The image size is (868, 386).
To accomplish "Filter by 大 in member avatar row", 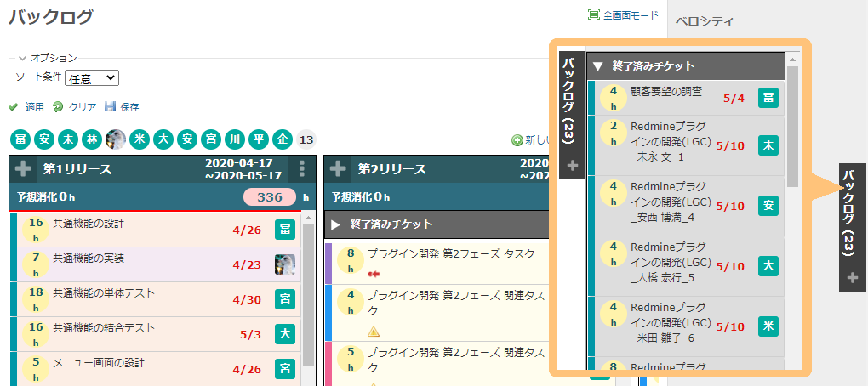I will (163, 139).
